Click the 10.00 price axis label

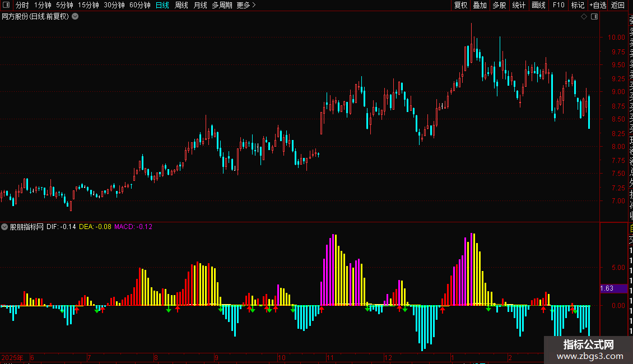(616, 37)
